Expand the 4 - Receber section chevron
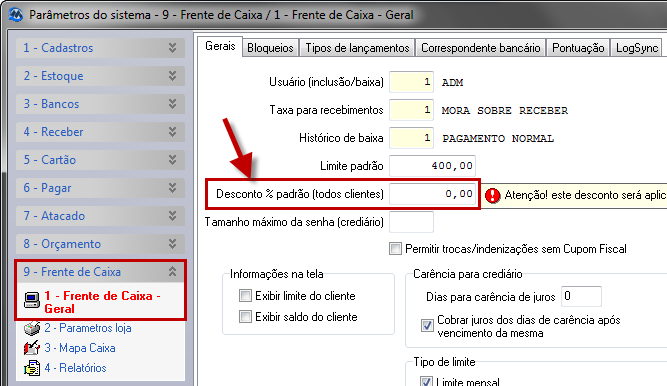 tap(172, 132)
